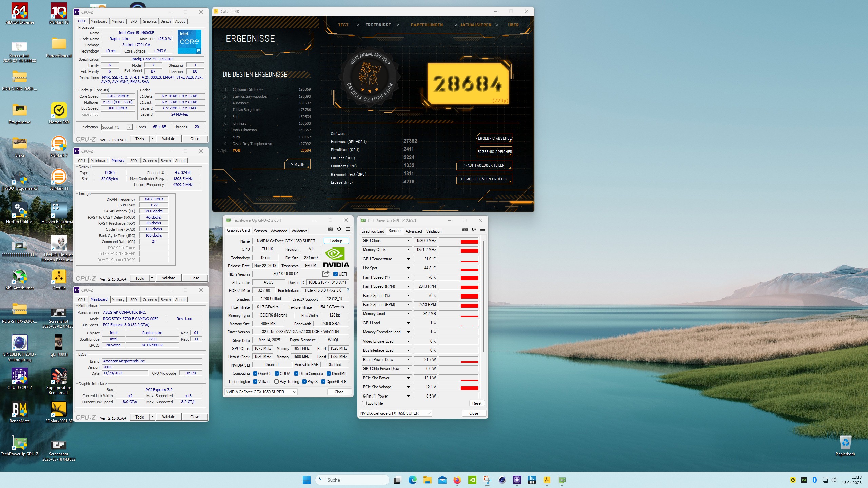This screenshot has height=488, width=868.
Task: Open 3DMark 11 desktop icon
Action: click(59, 180)
